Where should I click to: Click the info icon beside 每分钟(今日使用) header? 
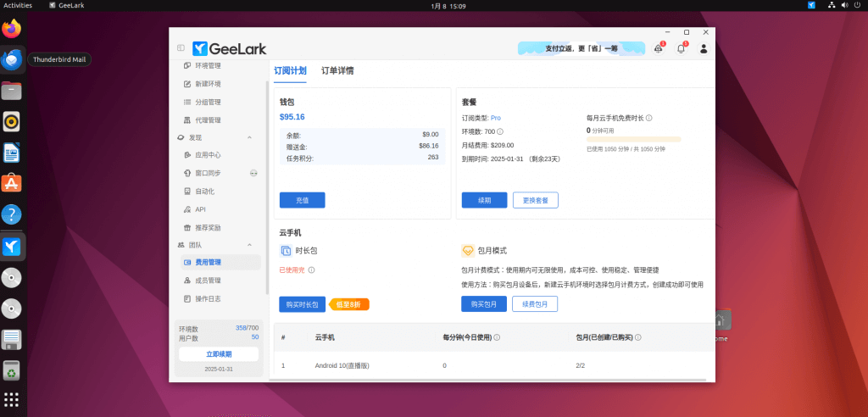click(497, 337)
